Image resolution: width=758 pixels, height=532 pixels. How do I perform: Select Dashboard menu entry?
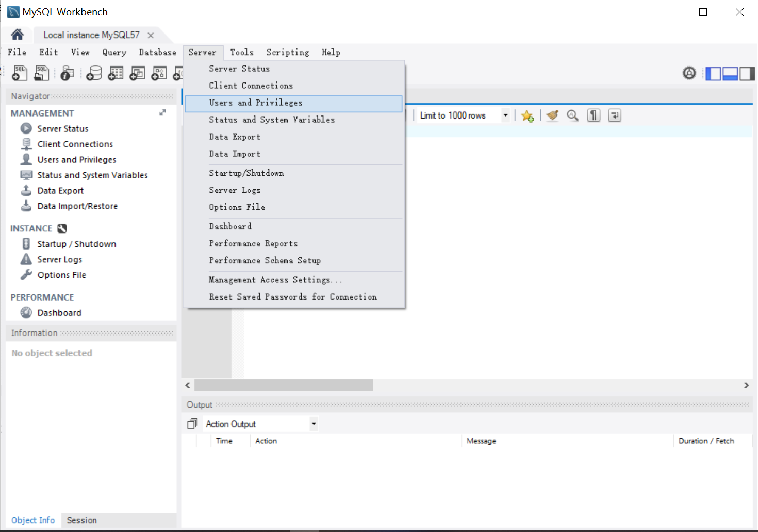(293, 226)
